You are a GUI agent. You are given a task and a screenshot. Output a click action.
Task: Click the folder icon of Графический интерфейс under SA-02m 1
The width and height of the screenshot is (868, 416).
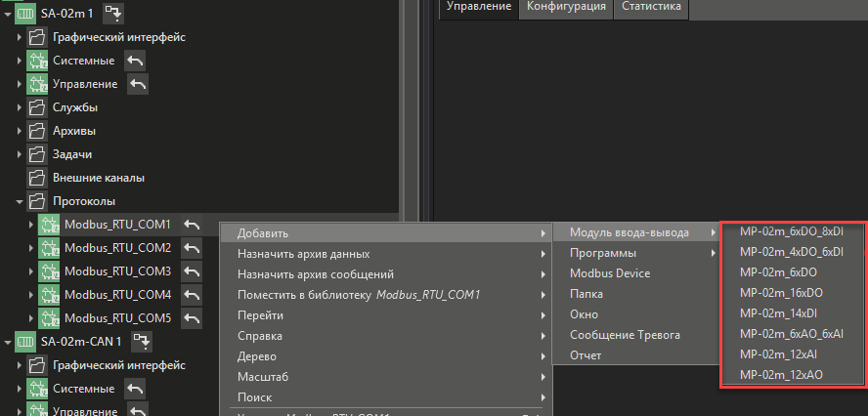36,38
